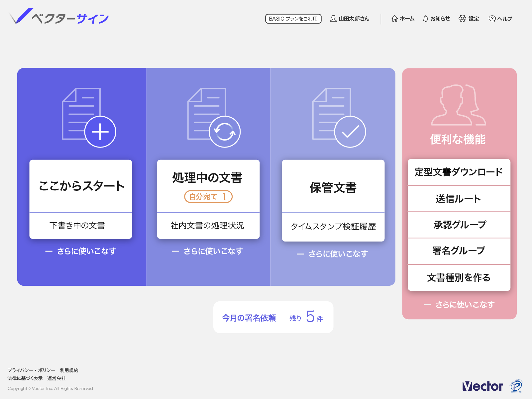
Task: Click the ここからスタート button
Action: pyautogui.click(x=81, y=186)
